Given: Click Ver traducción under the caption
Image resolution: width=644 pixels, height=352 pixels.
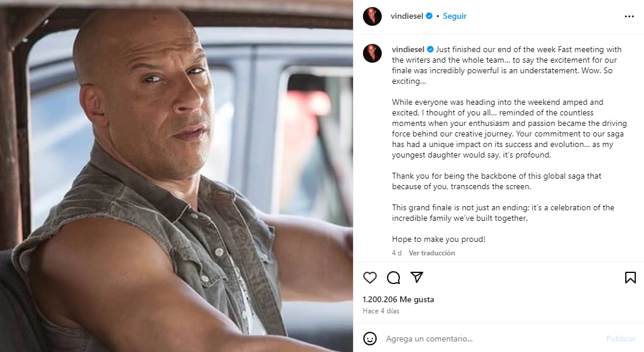Looking at the screenshot, I should pos(431,253).
